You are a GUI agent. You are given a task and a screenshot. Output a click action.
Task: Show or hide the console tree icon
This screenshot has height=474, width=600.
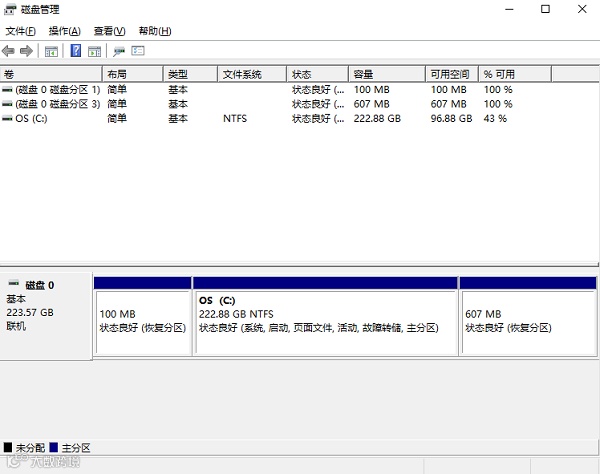51,51
